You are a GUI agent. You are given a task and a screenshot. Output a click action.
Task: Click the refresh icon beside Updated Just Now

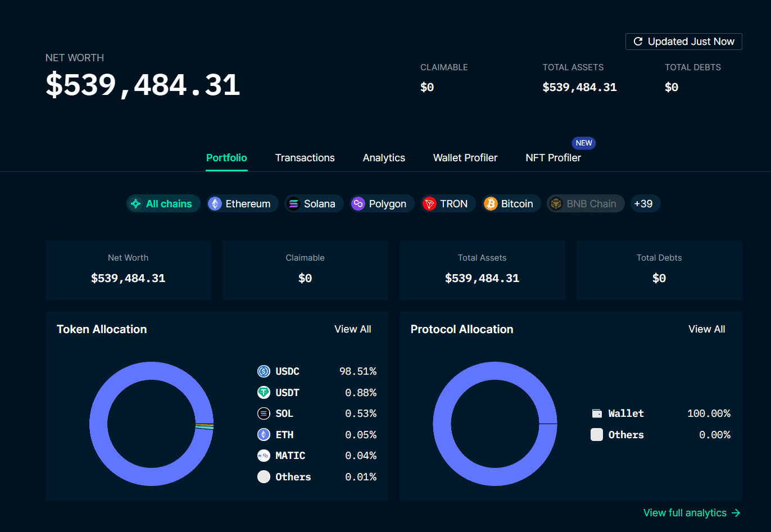click(x=638, y=42)
